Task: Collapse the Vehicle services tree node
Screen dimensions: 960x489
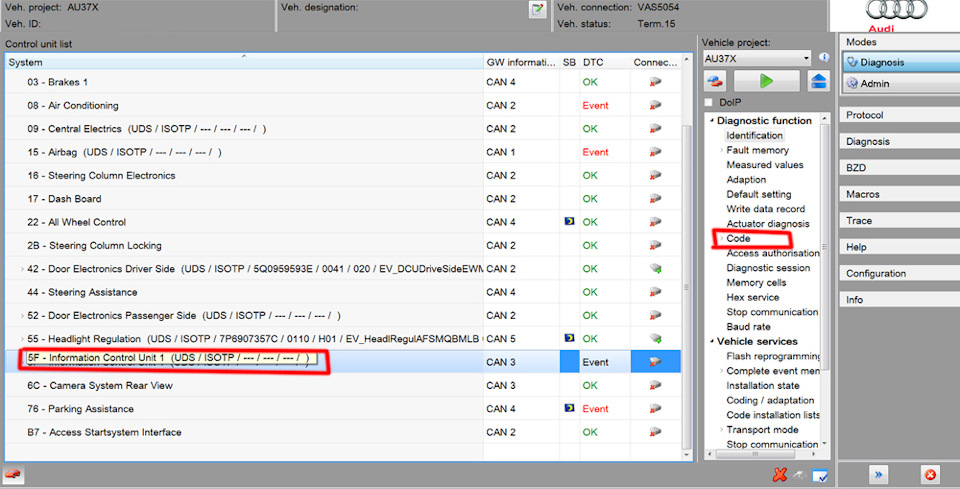Action: pyautogui.click(x=711, y=342)
